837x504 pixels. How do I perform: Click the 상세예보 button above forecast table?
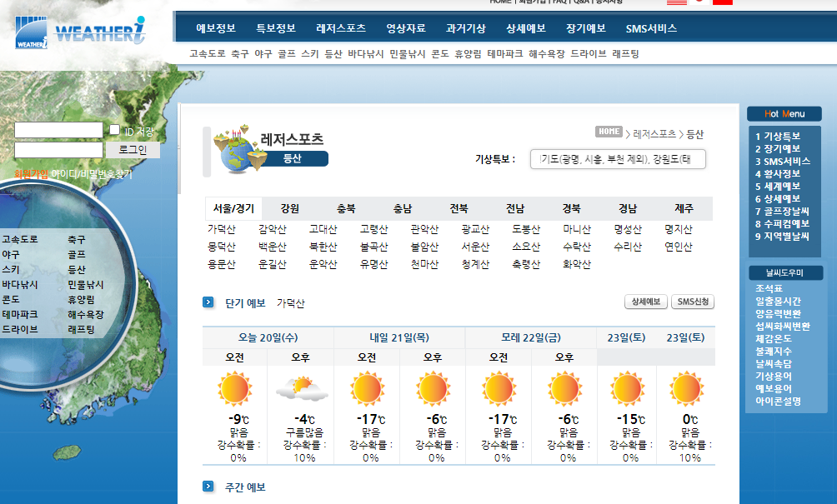coord(646,302)
